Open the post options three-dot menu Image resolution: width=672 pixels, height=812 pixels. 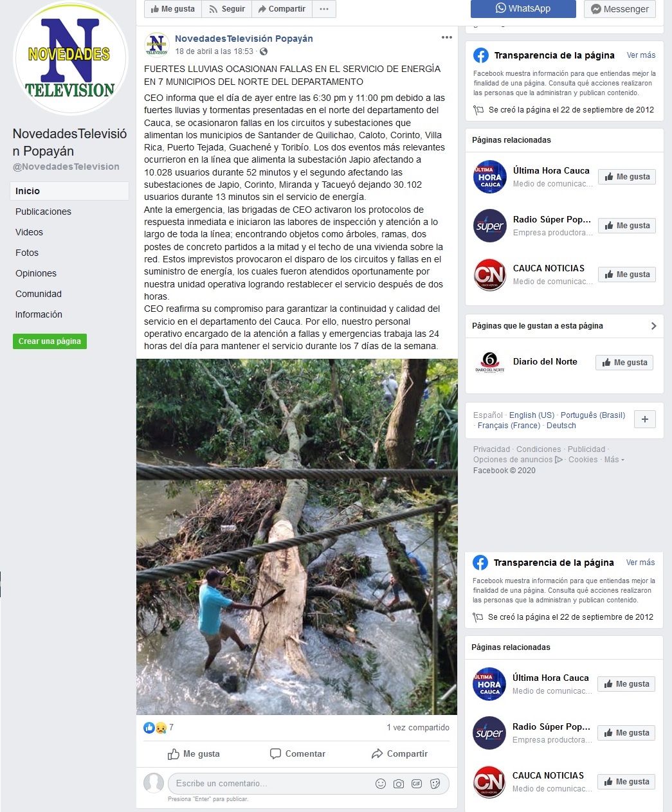click(447, 37)
